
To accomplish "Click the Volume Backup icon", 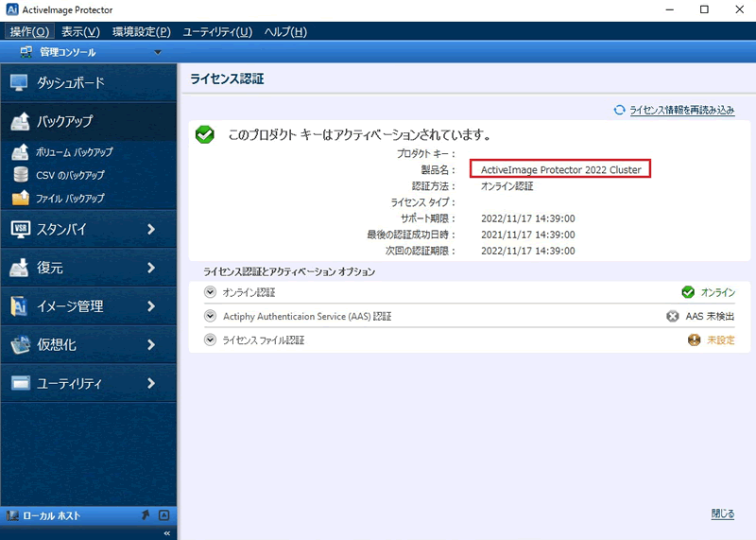I will point(20,152).
